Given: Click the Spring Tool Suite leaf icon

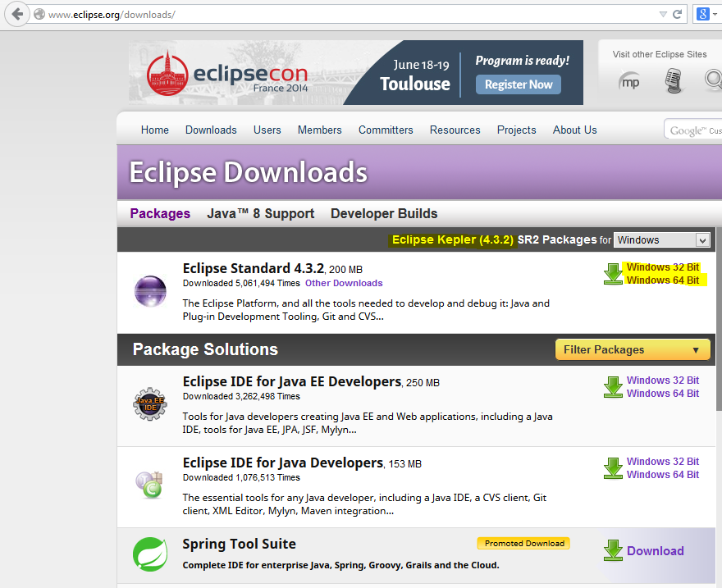Looking at the screenshot, I should click(x=150, y=554).
